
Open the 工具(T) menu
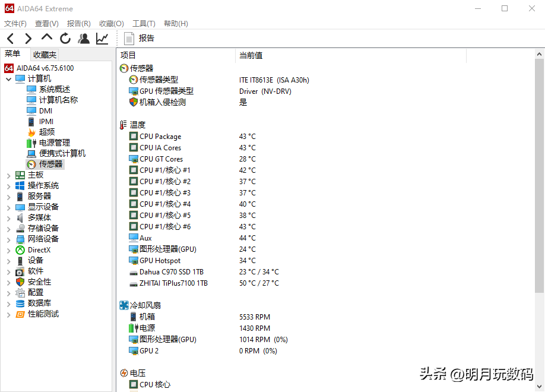pos(144,23)
